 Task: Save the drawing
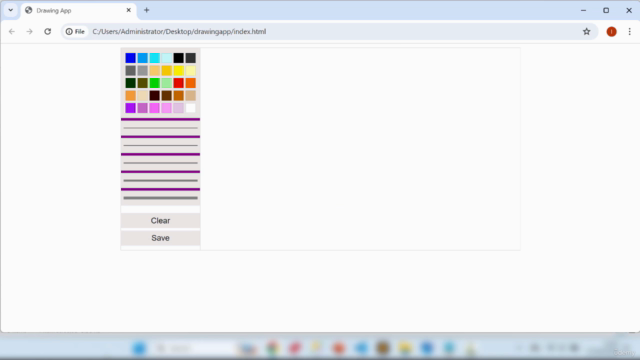point(160,238)
